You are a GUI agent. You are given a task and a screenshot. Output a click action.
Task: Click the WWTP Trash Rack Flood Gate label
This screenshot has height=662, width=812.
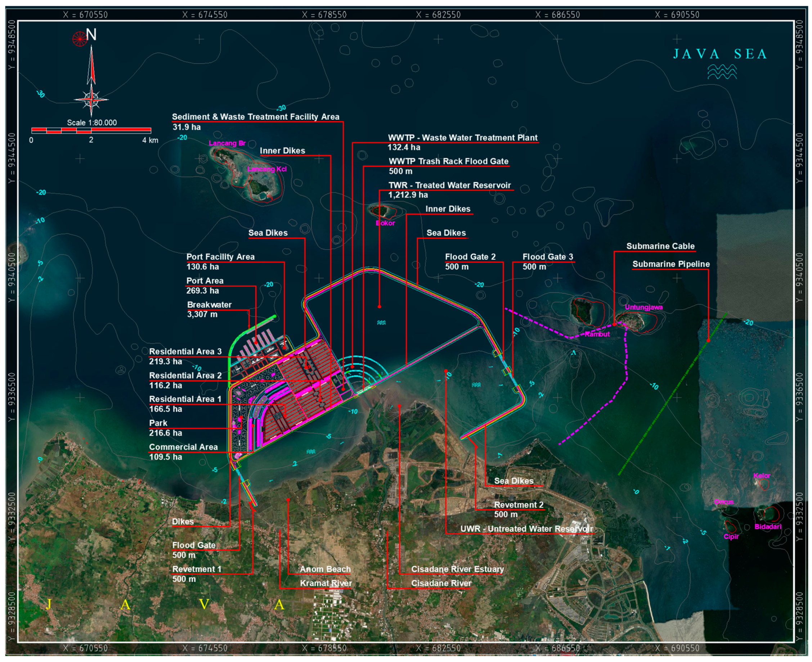click(x=448, y=161)
